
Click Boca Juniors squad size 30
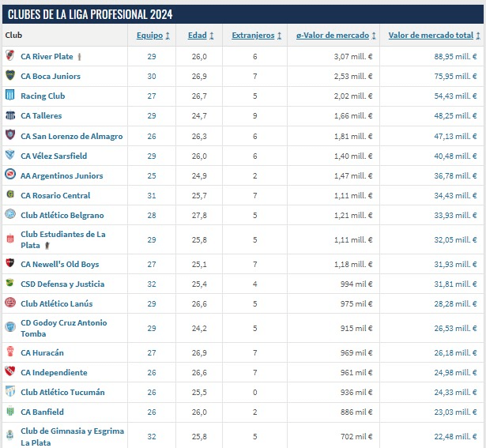coord(152,76)
